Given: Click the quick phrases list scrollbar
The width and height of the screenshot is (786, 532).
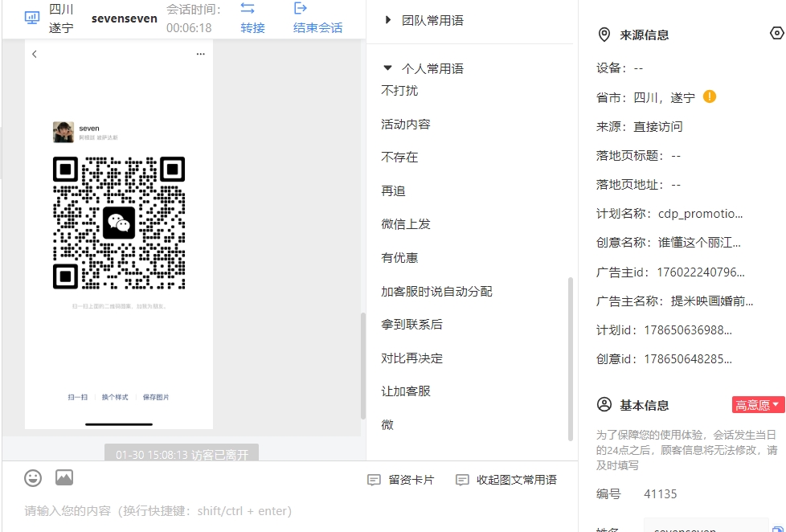Looking at the screenshot, I should (570, 359).
